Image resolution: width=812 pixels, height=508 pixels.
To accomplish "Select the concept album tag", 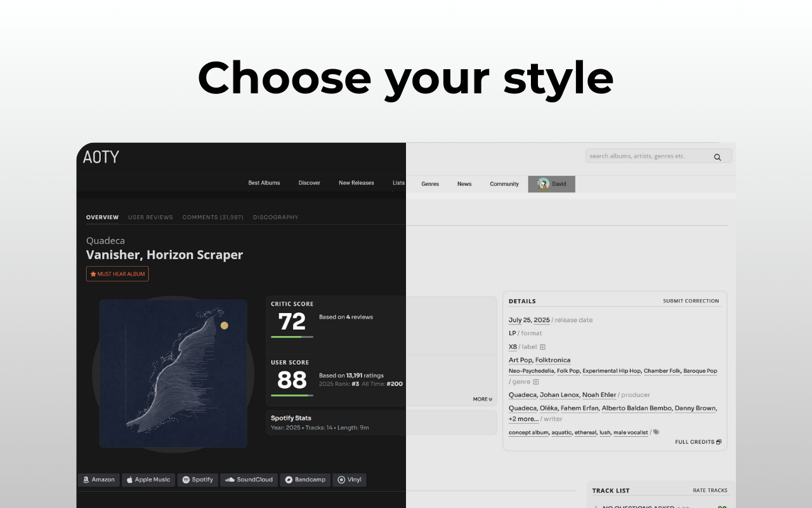I will point(528,432).
